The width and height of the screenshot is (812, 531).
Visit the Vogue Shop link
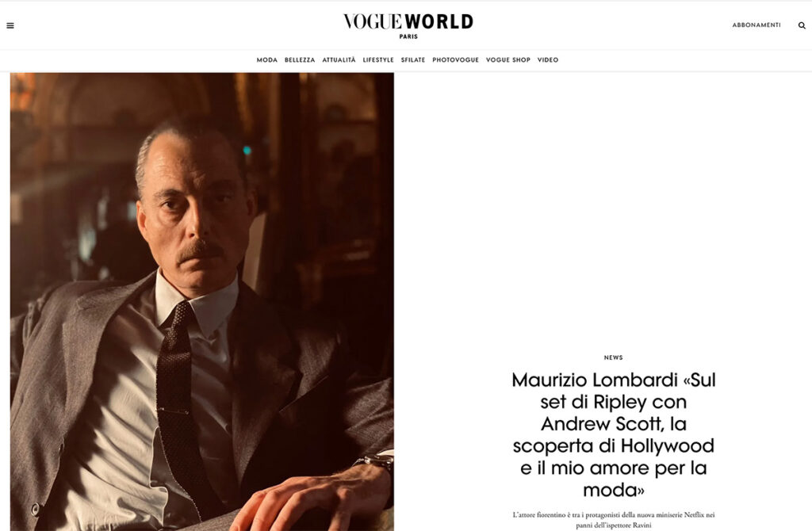pos(507,60)
